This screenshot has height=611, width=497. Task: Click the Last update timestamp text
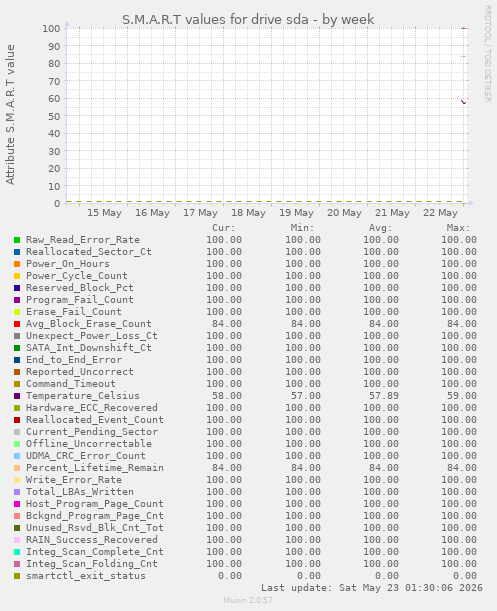coord(372,588)
